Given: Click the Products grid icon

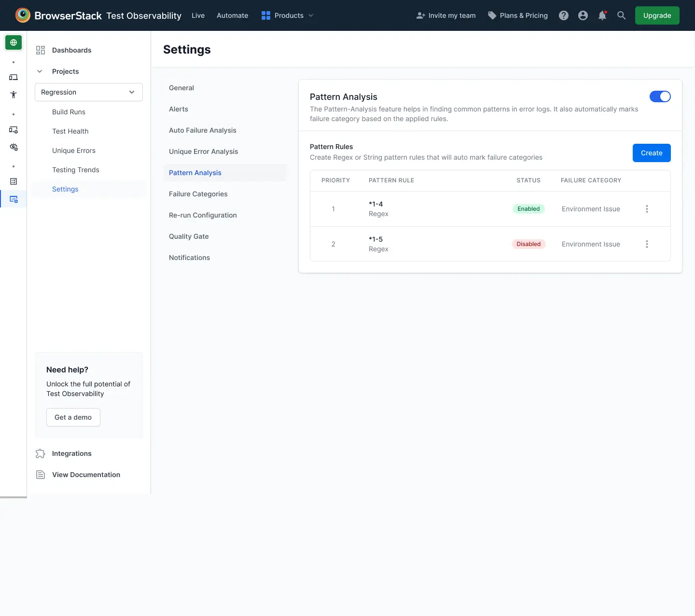Looking at the screenshot, I should tap(266, 15).
